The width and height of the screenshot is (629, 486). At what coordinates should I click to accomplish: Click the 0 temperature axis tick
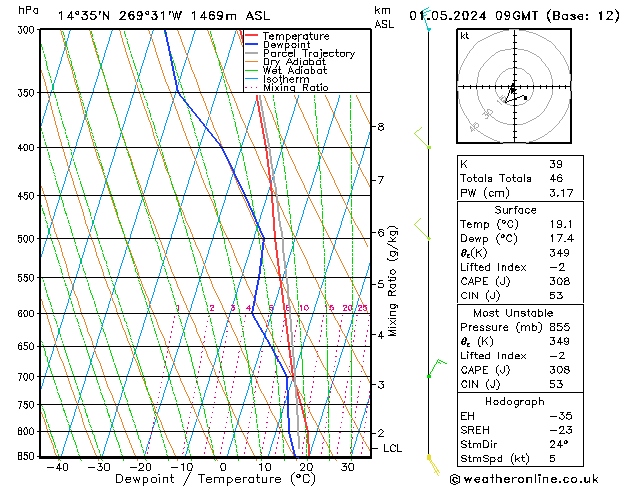click(x=223, y=468)
